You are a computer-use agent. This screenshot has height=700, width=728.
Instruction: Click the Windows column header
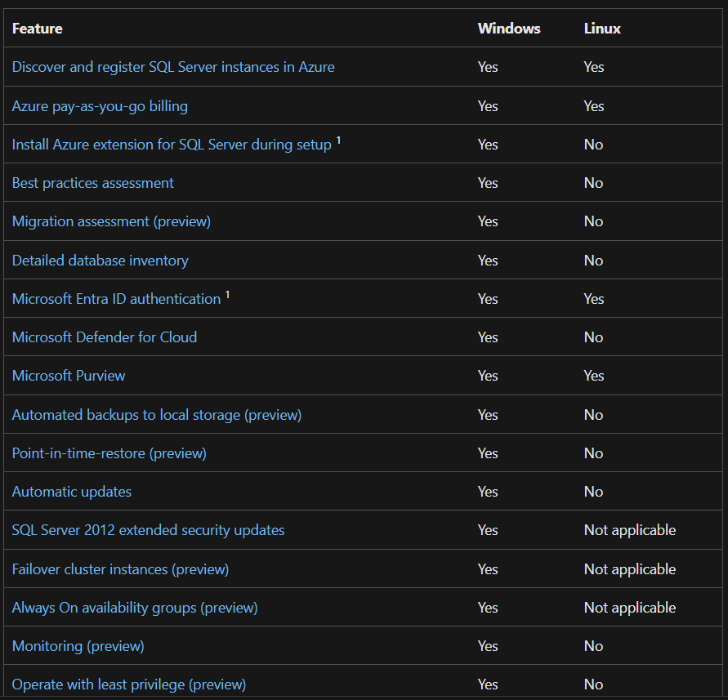tap(509, 29)
